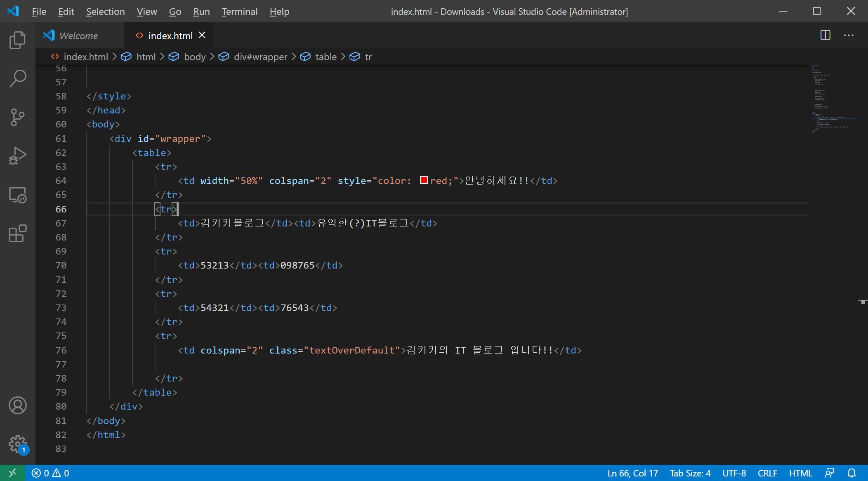Expand the table breadcrumb item
The image size is (868, 481).
[325, 57]
